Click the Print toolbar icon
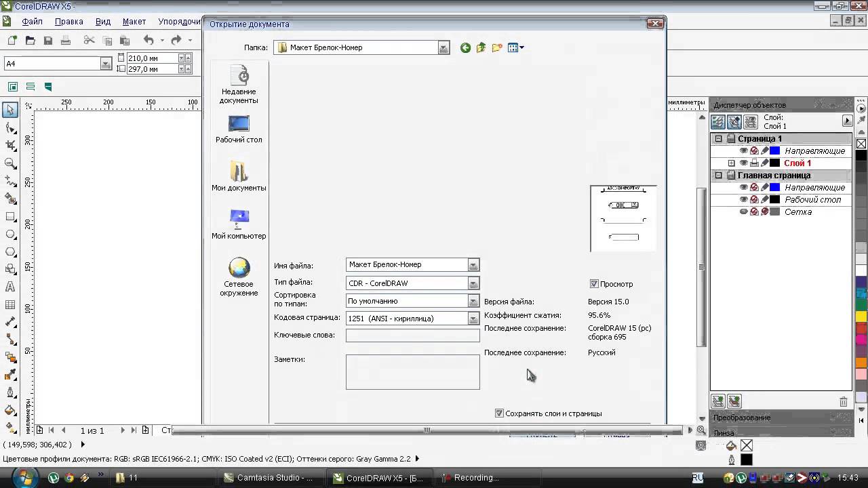Viewport: 868px width, 488px height. (65, 41)
